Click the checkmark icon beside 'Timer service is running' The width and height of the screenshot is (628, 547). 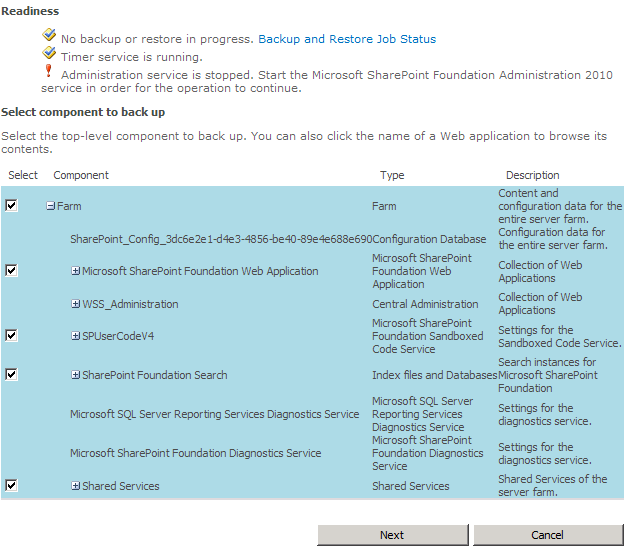[49, 53]
